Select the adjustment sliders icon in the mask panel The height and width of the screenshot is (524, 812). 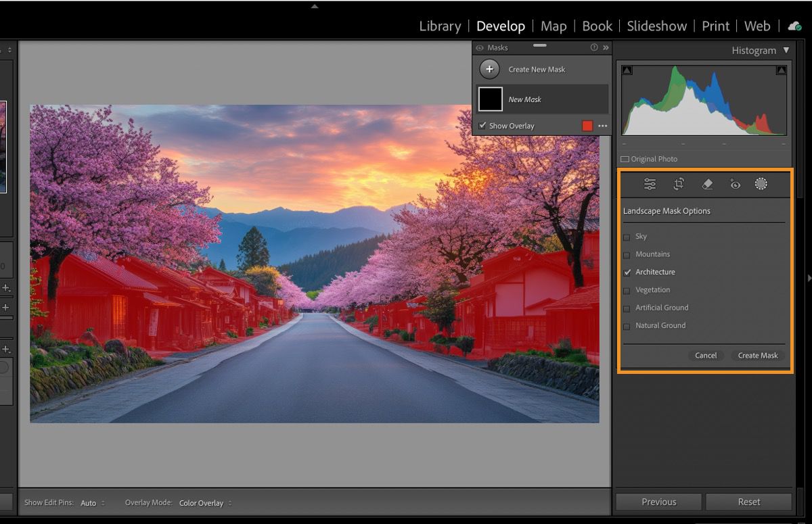(x=650, y=184)
